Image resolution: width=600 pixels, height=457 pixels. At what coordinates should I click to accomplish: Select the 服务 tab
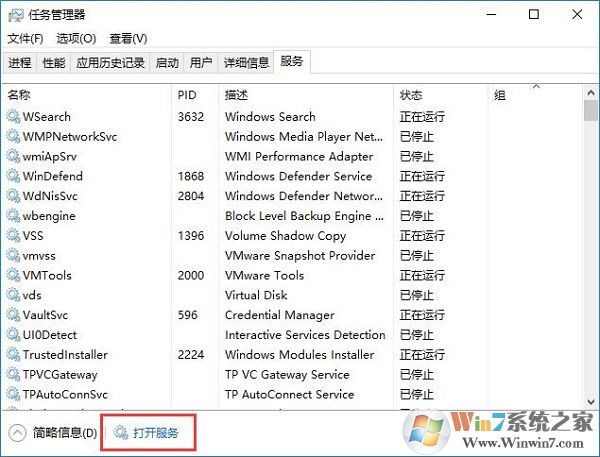292,61
